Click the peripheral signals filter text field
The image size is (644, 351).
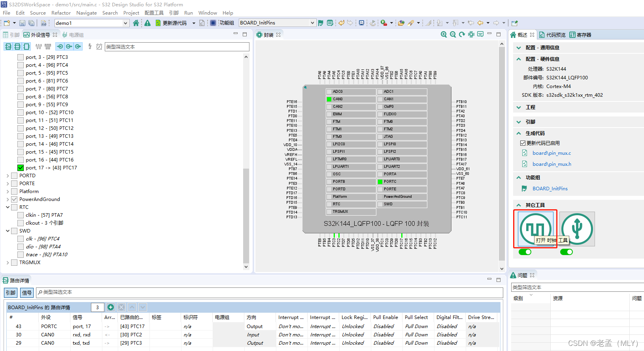177,47
